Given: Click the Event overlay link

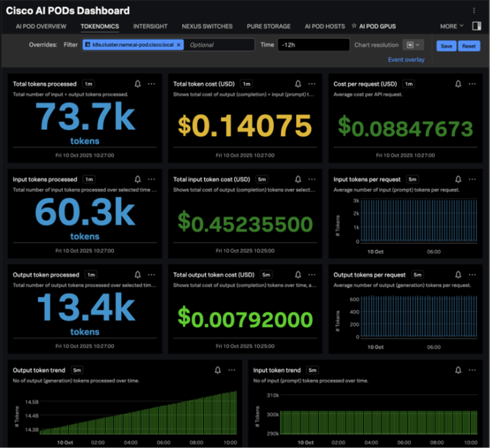Looking at the screenshot, I should click(406, 60).
